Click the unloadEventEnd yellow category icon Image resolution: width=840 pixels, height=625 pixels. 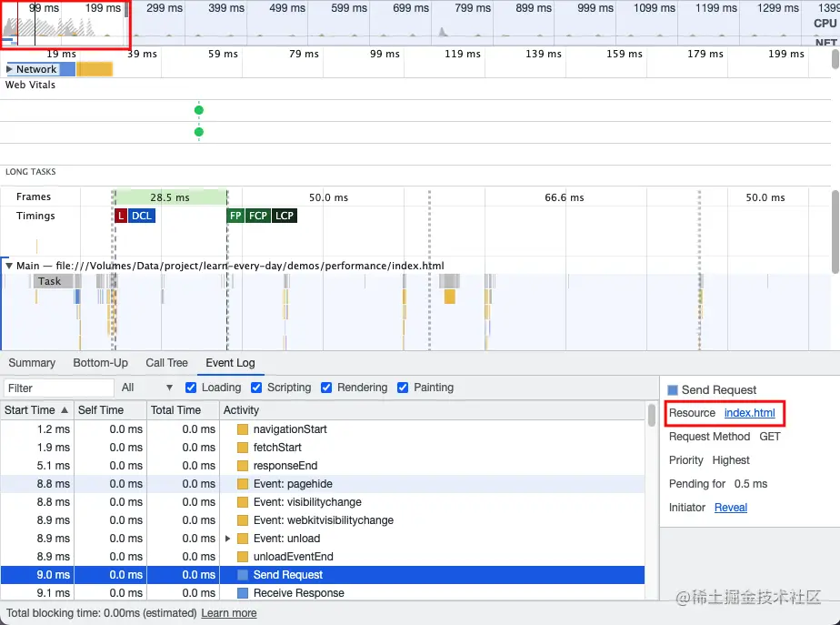(x=243, y=557)
